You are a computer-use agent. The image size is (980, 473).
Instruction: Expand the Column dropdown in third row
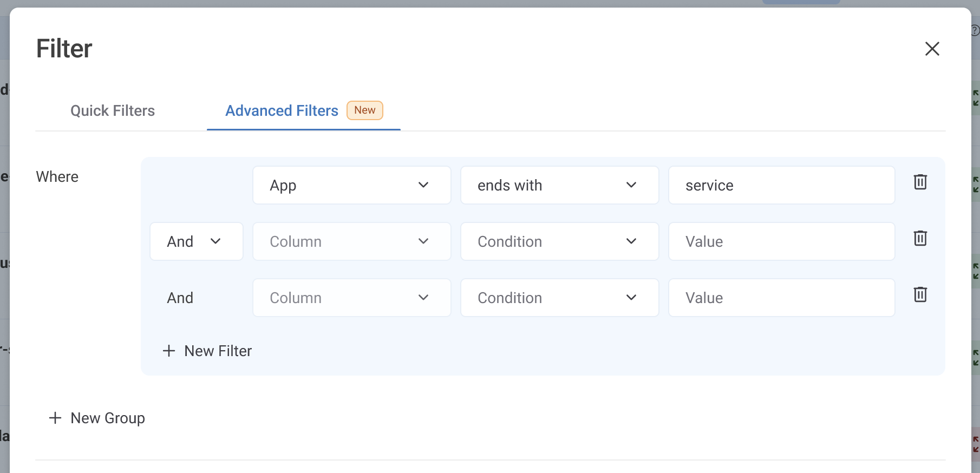[351, 298]
